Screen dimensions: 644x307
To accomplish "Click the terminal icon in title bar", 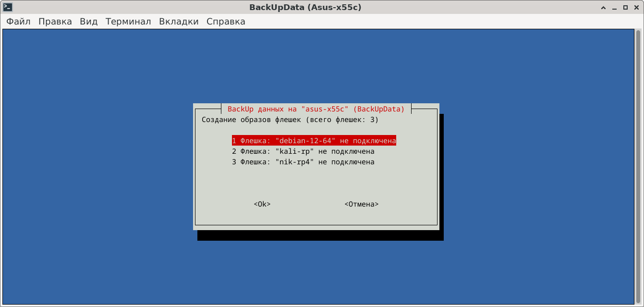I will (x=8, y=7).
